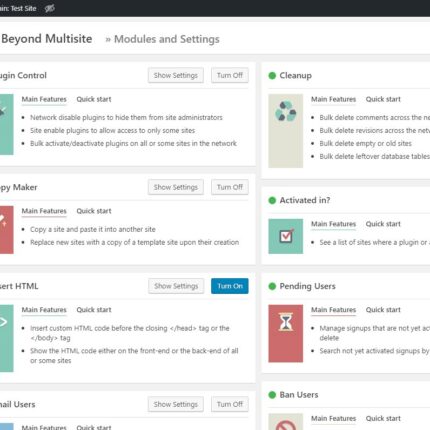Click 'Bulk delete empty or old sites' text

tap(365, 144)
